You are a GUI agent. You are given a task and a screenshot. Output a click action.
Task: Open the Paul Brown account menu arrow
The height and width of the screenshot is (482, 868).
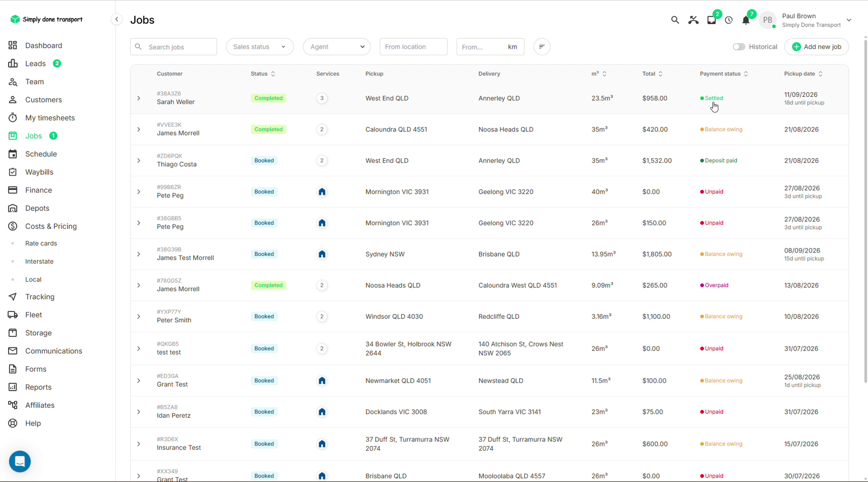[848, 20]
